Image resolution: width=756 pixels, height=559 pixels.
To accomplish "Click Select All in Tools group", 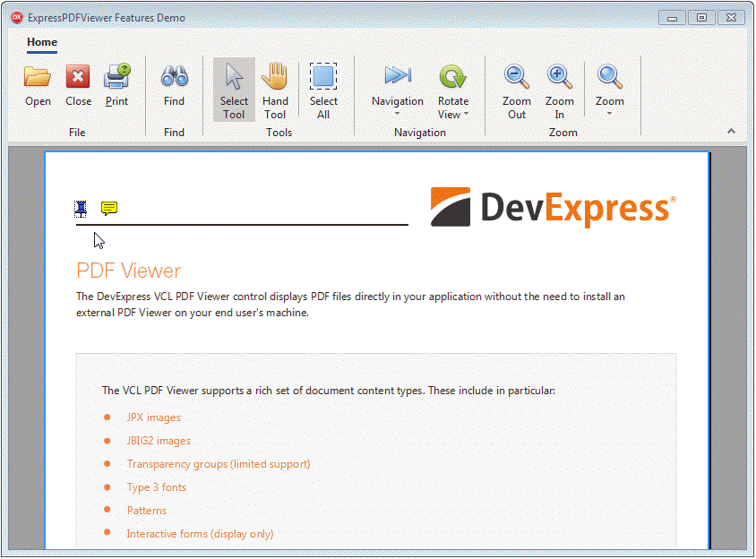I will [x=323, y=90].
